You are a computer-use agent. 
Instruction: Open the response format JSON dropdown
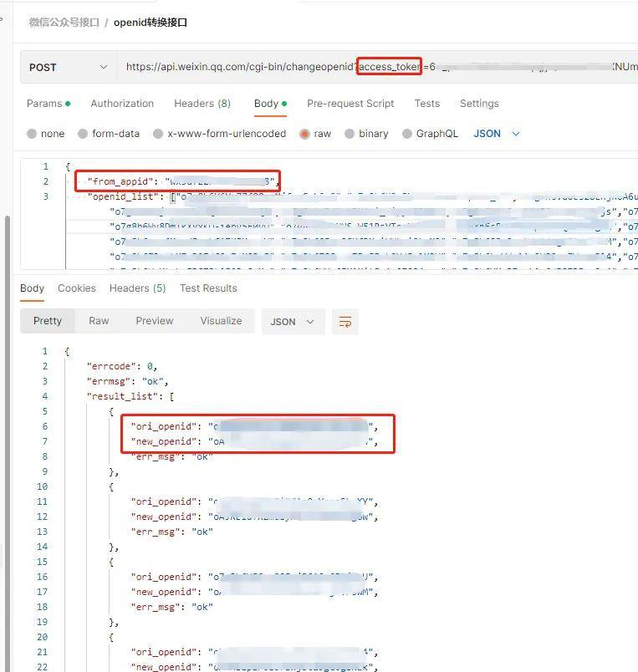pos(293,322)
